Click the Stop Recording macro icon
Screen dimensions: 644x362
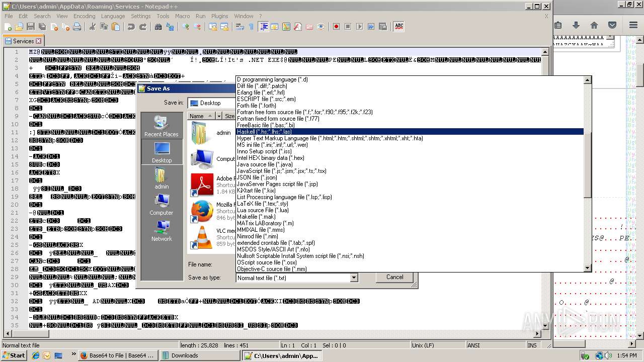(x=348, y=27)
